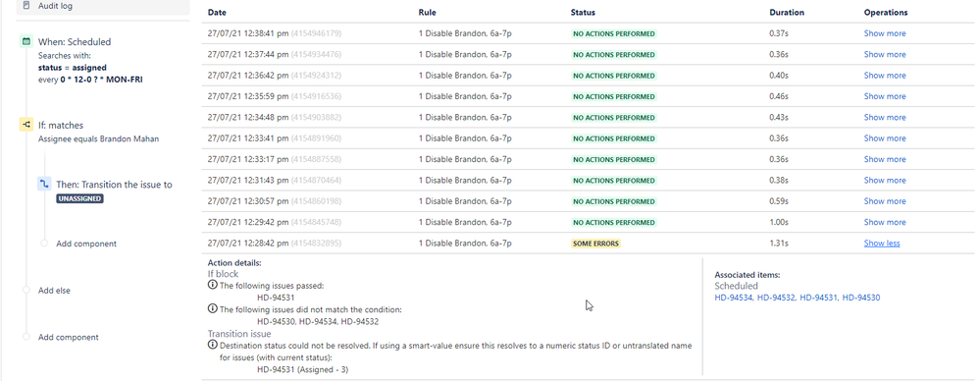The image size is (980, 381).
Task: Click the green Scheduled trigger calendar icon
Action: click(26, 42)
